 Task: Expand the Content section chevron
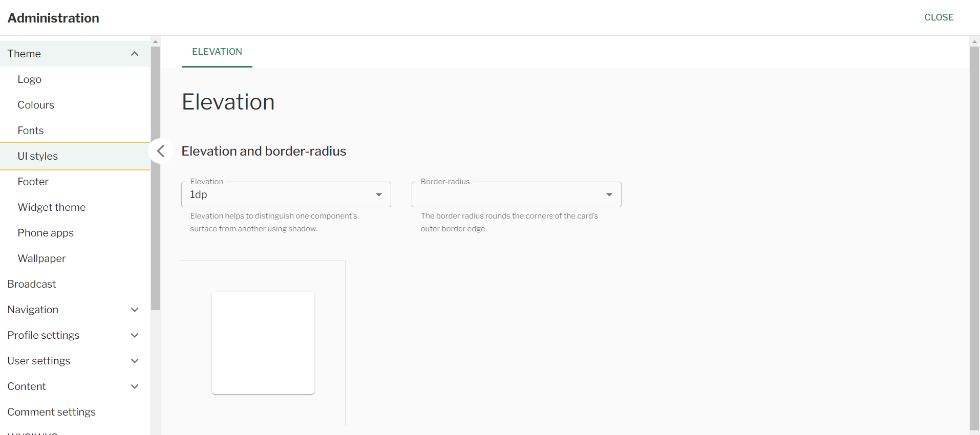coord(135,386)
